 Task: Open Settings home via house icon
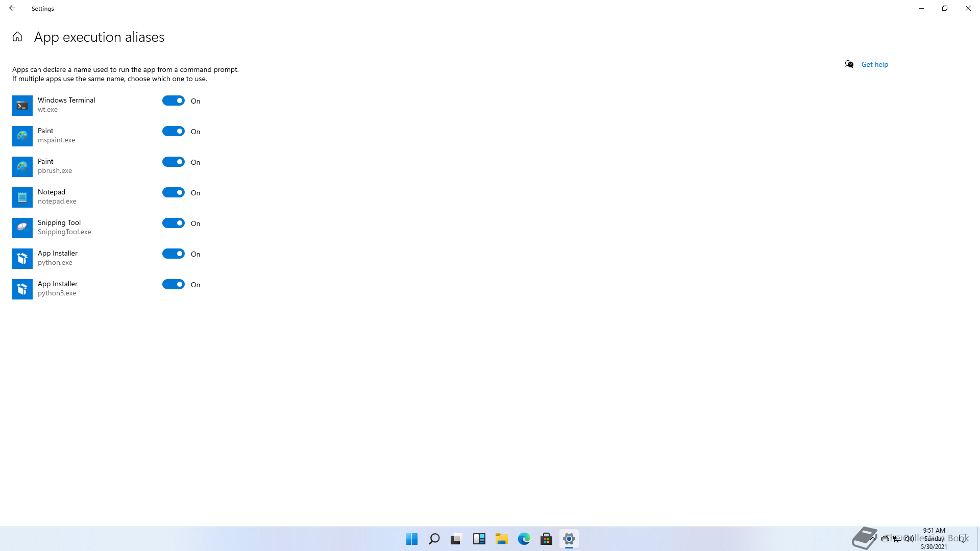coord(17,37)
